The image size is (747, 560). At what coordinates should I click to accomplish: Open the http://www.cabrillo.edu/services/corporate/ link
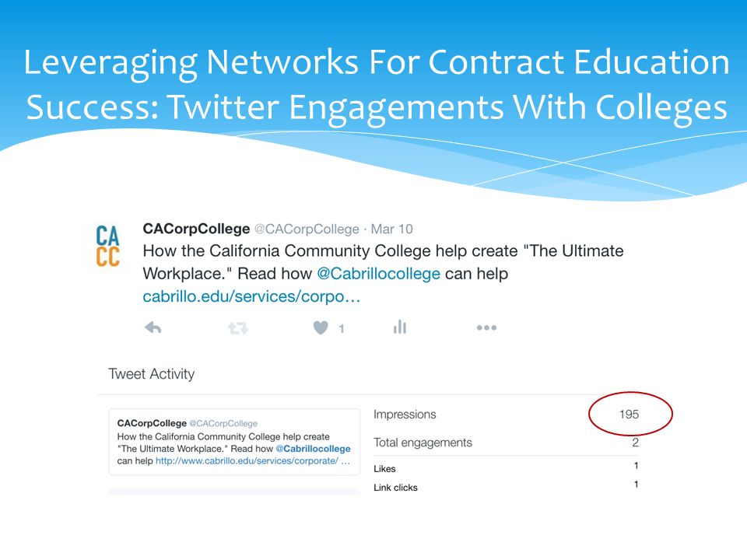pyautogui.click(x=247, y=461)
